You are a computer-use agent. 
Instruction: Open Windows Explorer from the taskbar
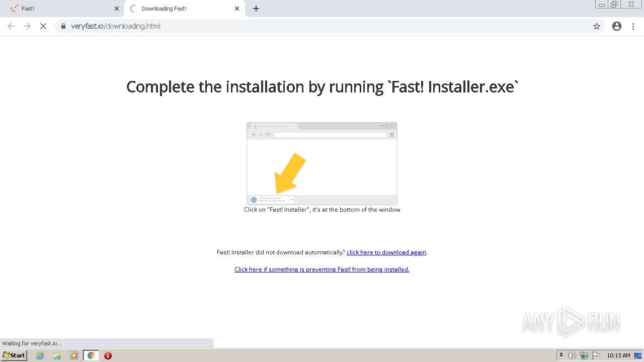tap(57, 355)
